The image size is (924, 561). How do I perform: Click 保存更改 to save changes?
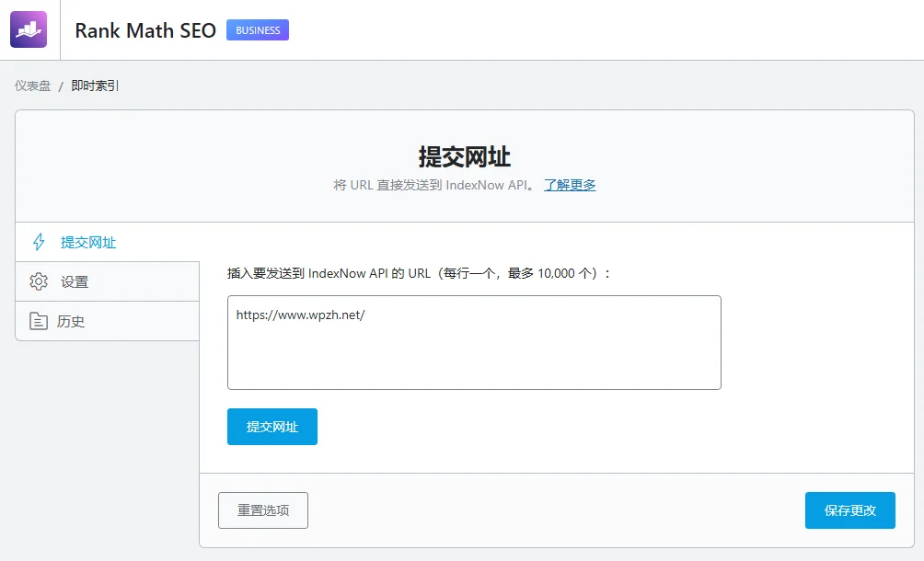pyautogui.click(x=849, y=510)
